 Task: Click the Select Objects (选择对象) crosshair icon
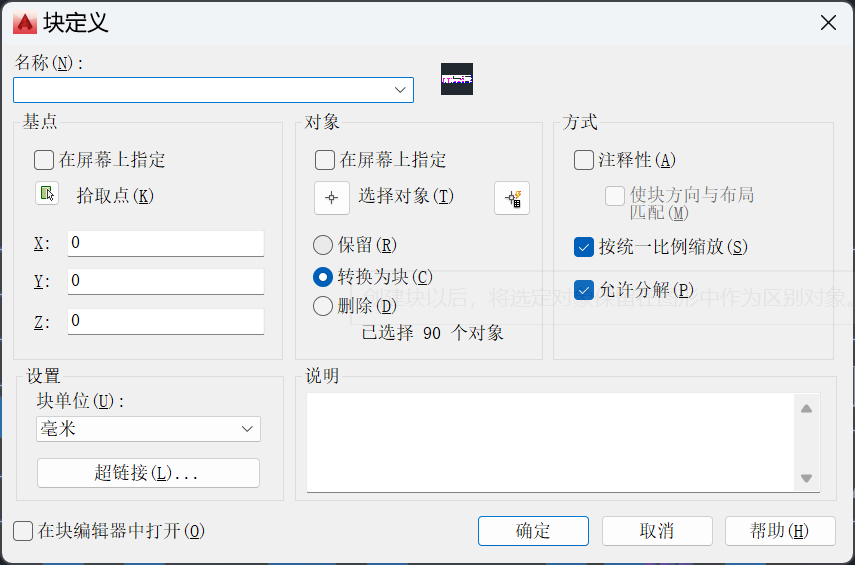coord(332,197)
